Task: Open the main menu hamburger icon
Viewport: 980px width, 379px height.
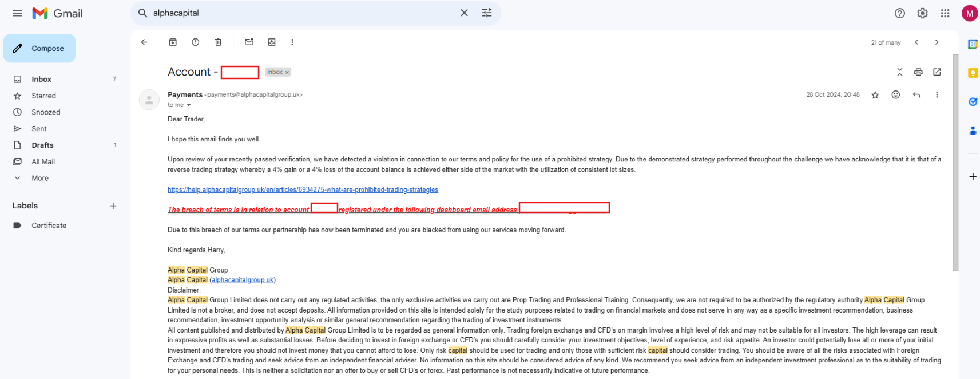Action: pos(17,13)
